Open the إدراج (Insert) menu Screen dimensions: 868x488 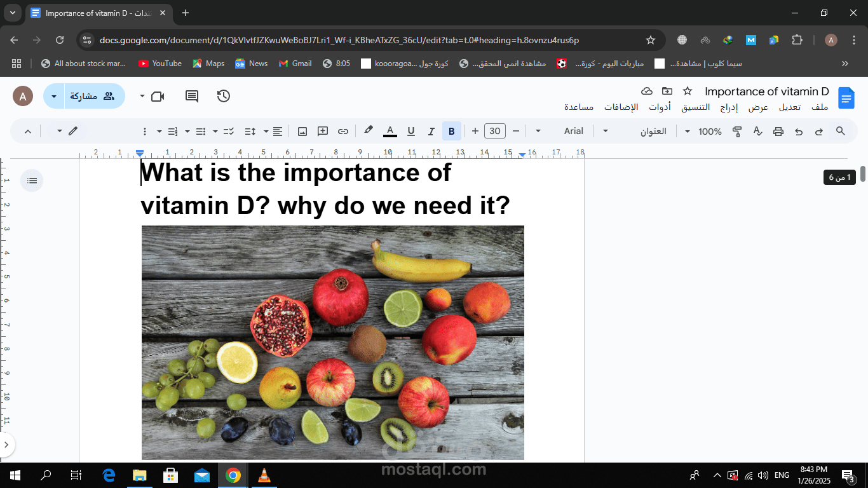click(728, 107)
